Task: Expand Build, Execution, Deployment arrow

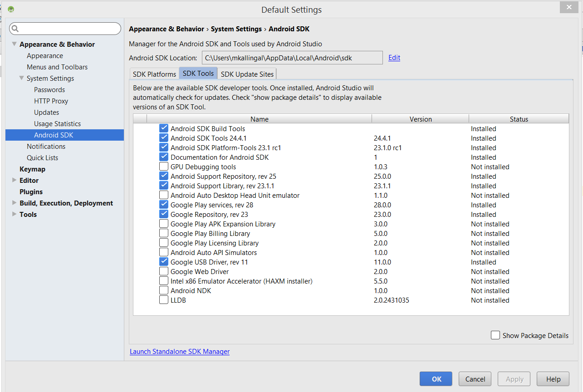Action: [x=14, y=203]
